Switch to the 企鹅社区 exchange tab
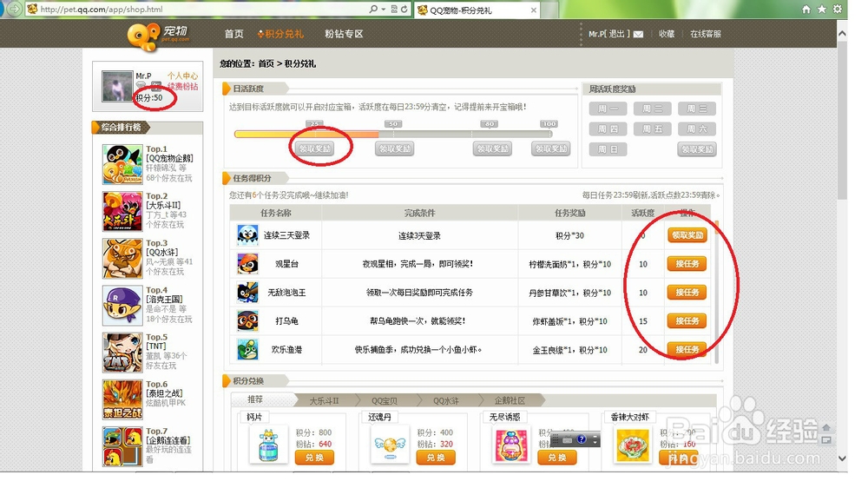This screenshot has height=488, width=868. point(510,400)
